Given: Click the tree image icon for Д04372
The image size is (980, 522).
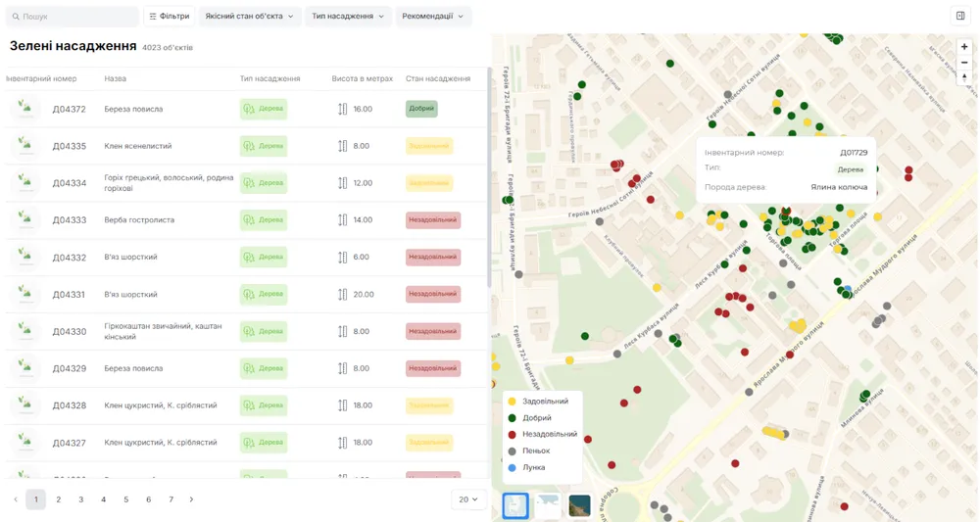Looking at the screenshot, I should pos(25,108).
